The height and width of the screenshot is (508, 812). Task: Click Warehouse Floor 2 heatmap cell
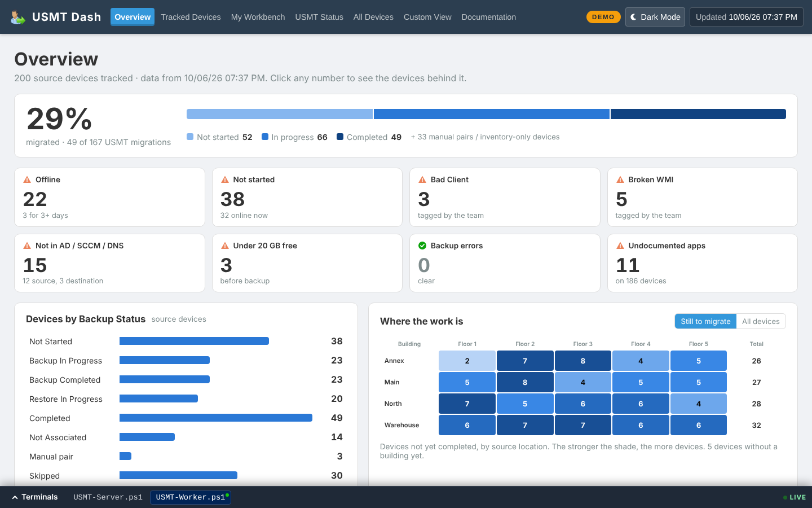[525, 425]
